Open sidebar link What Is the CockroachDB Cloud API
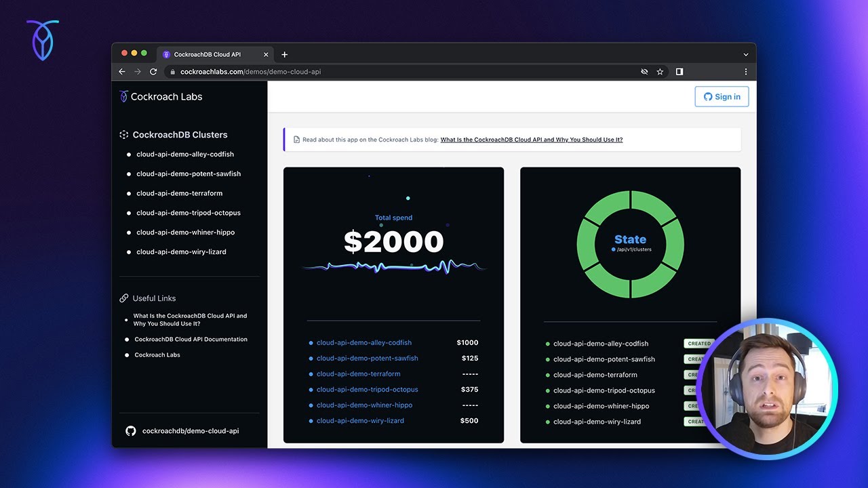 click(190, 320)
